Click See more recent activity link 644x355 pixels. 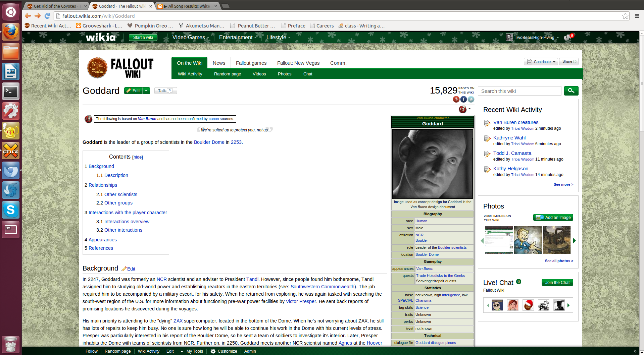(x=563, y=184)
